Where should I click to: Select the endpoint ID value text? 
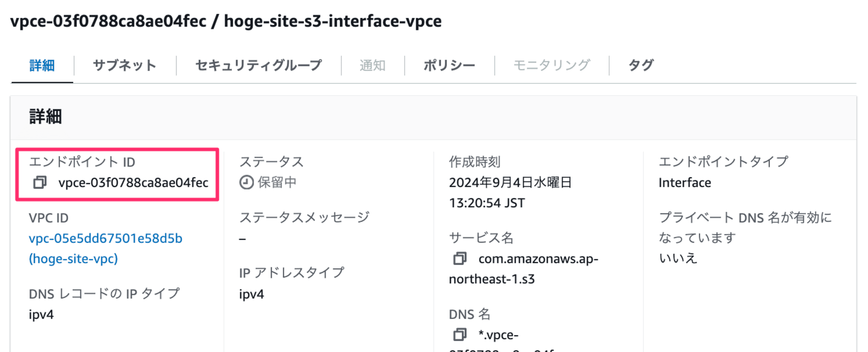(133, 183)
